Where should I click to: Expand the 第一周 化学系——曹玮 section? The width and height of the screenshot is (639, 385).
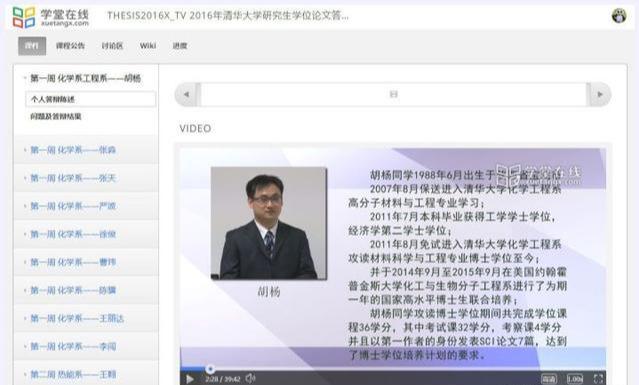pos(86,262)
